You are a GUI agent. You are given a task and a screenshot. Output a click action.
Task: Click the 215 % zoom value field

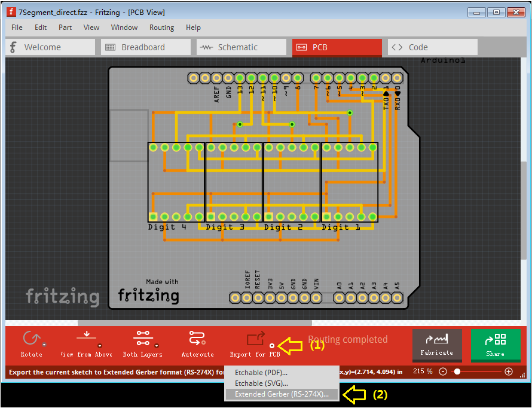point(423,372)
